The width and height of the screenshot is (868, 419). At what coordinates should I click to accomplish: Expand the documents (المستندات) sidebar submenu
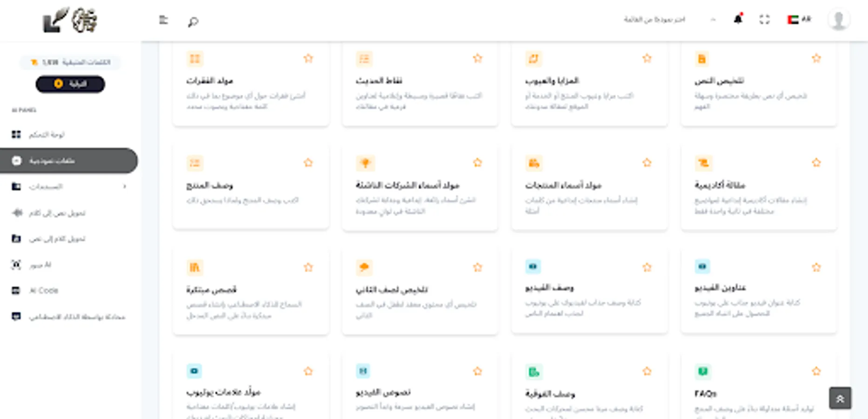(x=124, y=187)
